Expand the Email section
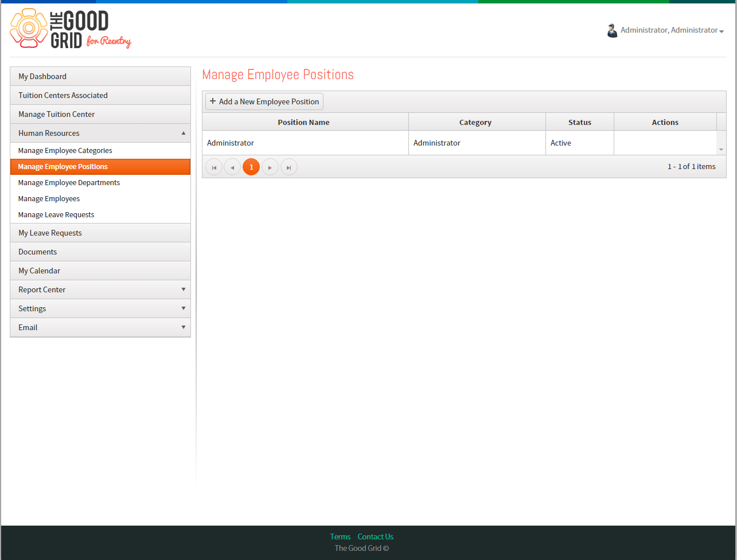737x560 pixels. [100, 327]
